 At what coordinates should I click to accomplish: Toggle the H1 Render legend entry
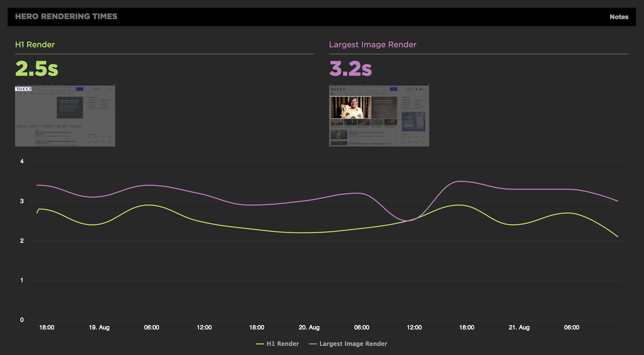click(x=283, y=343)
